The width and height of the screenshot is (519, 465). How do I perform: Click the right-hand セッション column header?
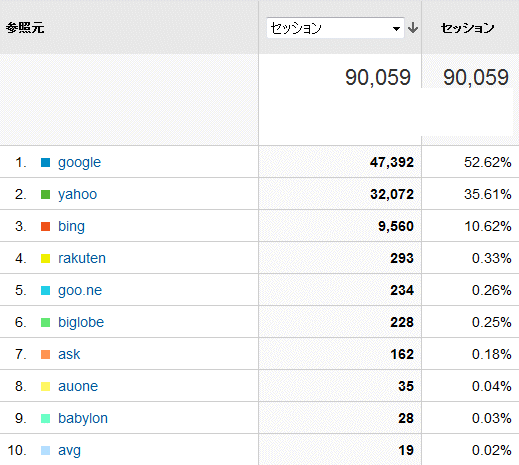[467, 28]
